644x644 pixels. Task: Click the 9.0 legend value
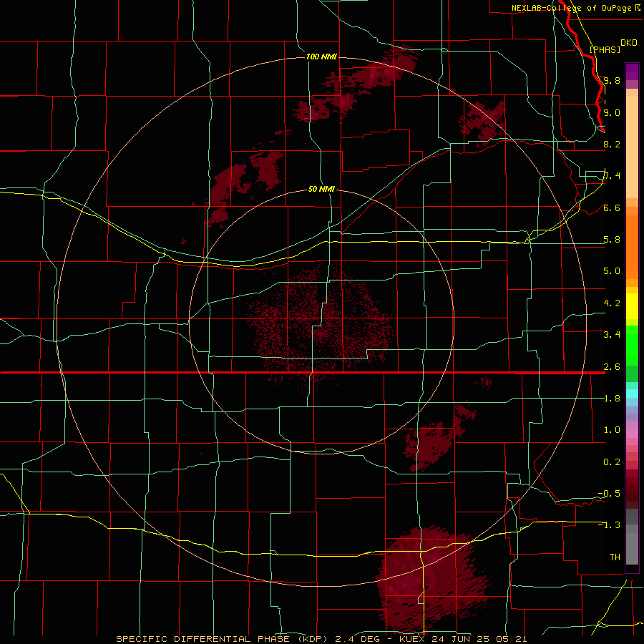coord(612,112)
